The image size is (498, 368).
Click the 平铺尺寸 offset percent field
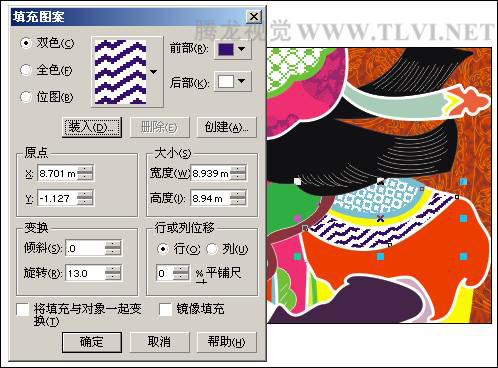click(165, 273)
